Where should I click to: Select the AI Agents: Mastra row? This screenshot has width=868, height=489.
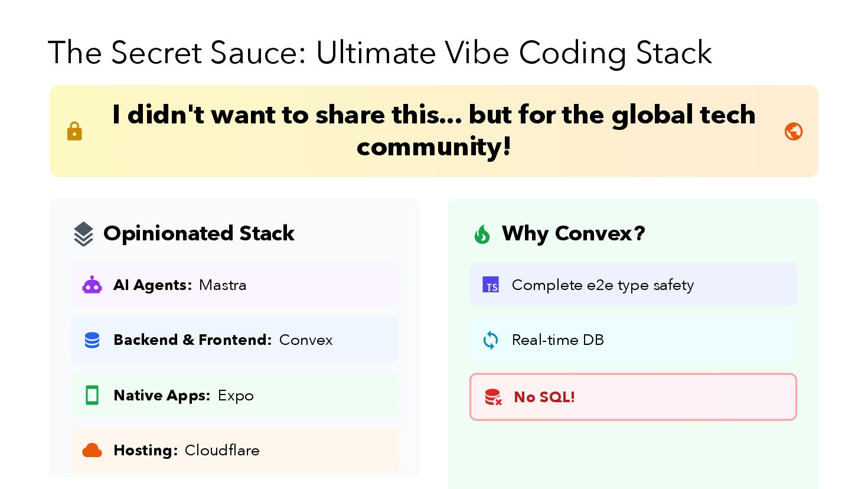click(234, 285)
